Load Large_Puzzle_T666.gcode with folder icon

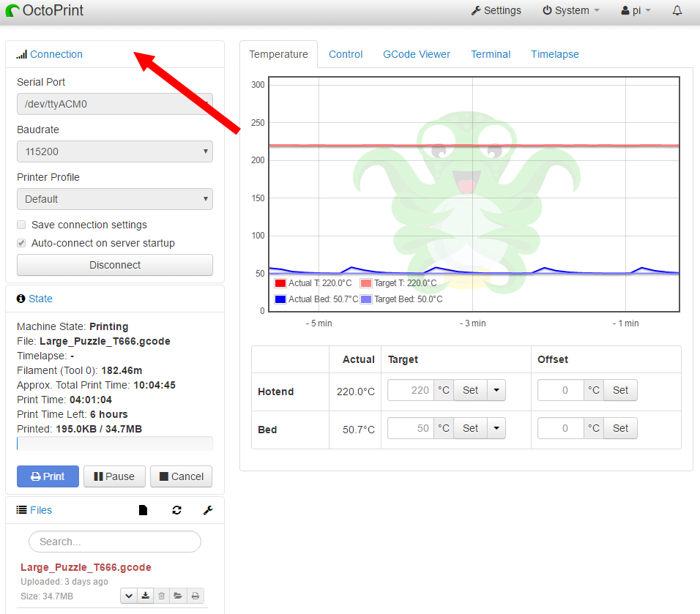pos(178,596)
